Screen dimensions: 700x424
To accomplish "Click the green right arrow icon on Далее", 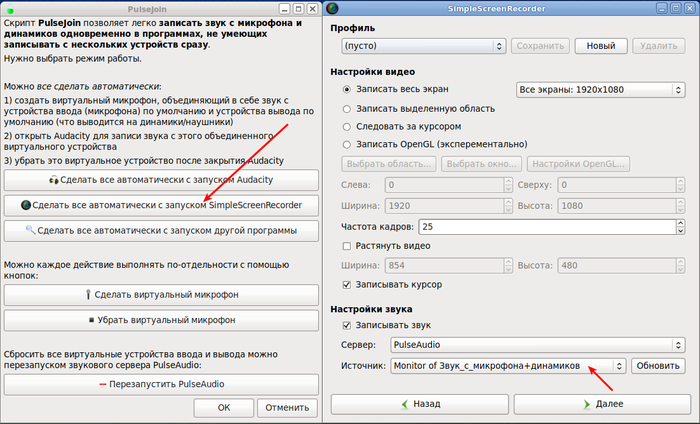I will tap(587, 404).
